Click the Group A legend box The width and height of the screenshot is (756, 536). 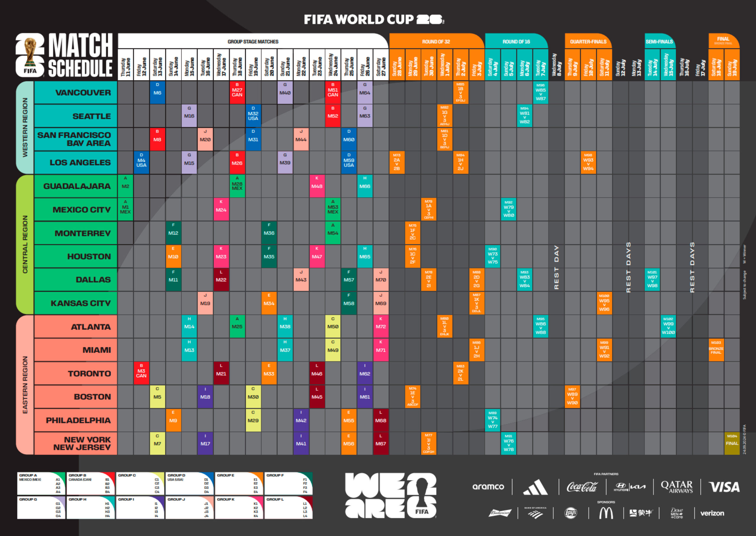(41, 483)
